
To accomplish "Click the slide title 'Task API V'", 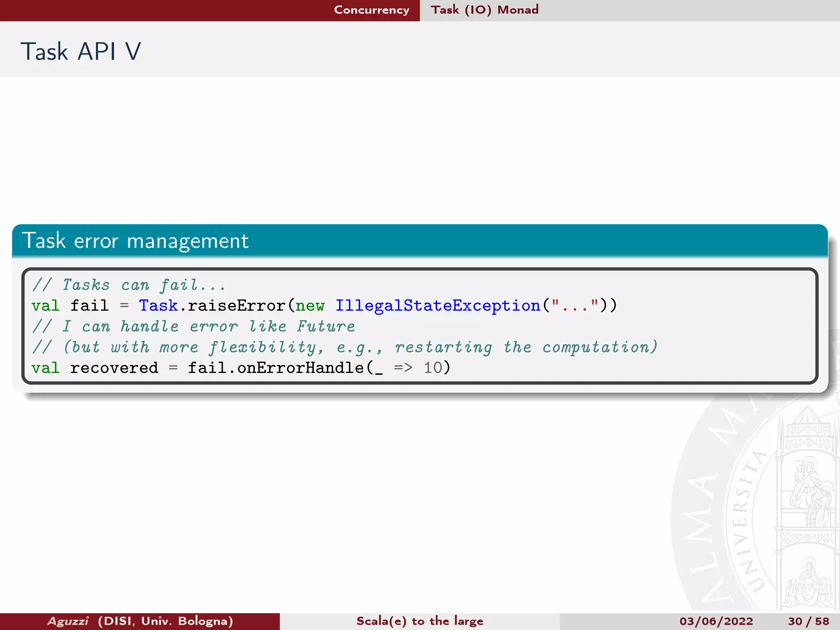I will (81, 52).
